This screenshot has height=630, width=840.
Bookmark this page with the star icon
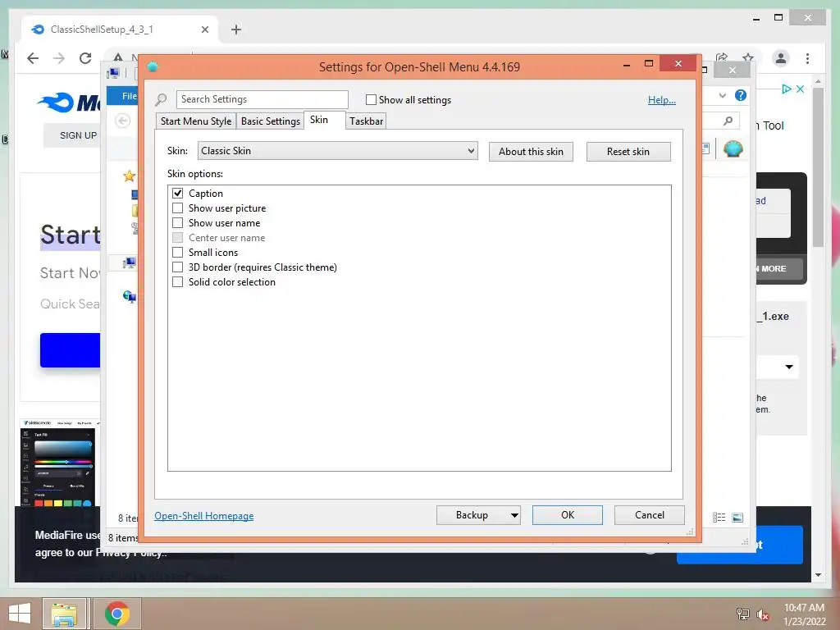(748, 57)
